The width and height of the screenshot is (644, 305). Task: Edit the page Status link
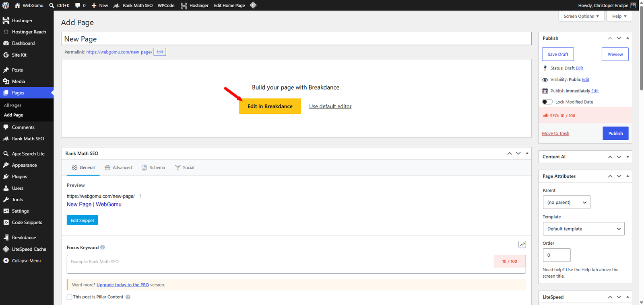click(x=579, y=68)
